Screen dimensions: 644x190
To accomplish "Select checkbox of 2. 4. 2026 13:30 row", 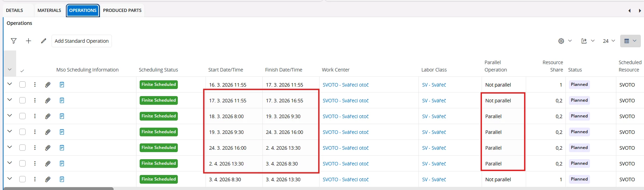I will 22,163.
